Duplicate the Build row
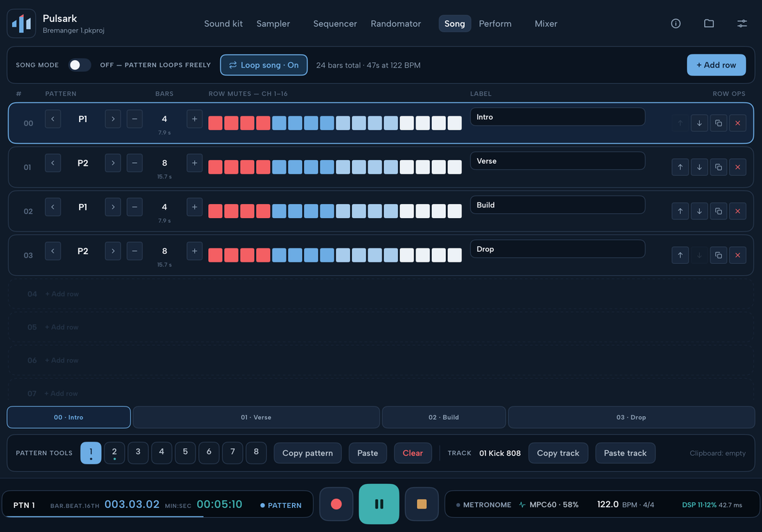 point(718,211)
